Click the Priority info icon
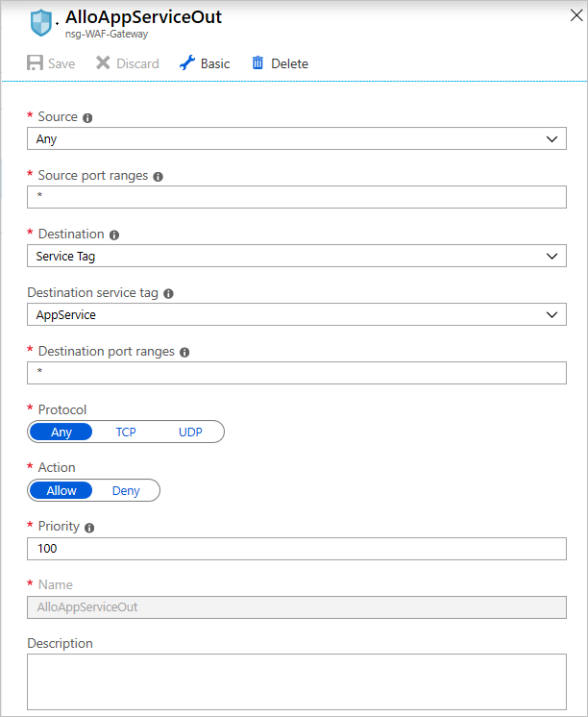The image size is (588, 717). [89, 528]
